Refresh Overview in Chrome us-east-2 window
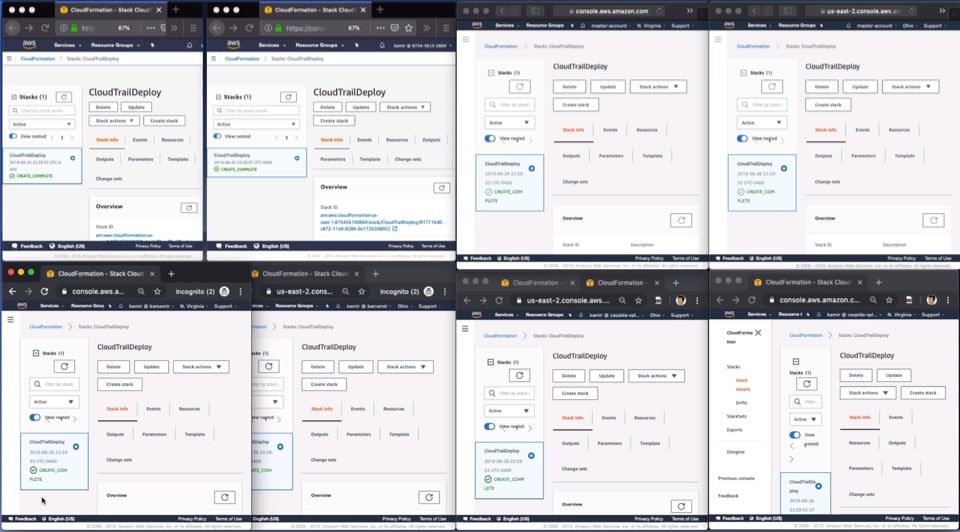This screenshot has width=960, height=532. [681, 506]
